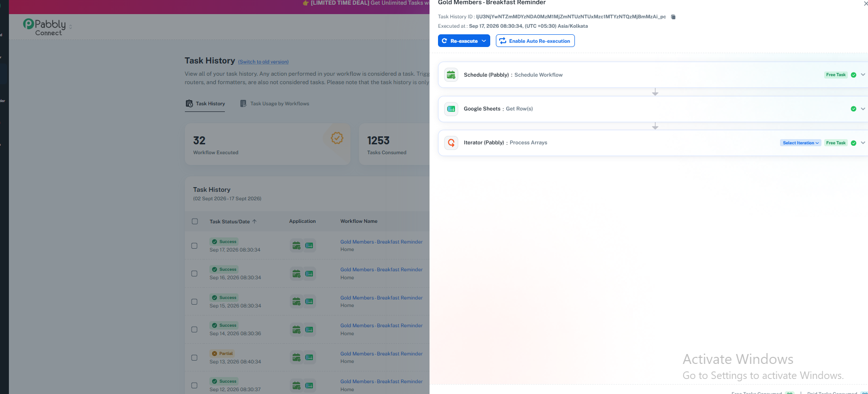Click Schedule app icon in Sep 12 row

coord(296,386)
